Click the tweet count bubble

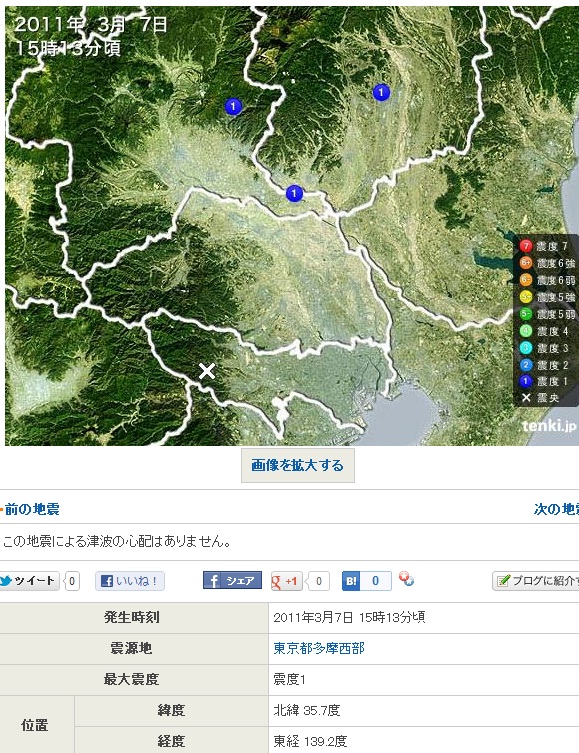72,581
